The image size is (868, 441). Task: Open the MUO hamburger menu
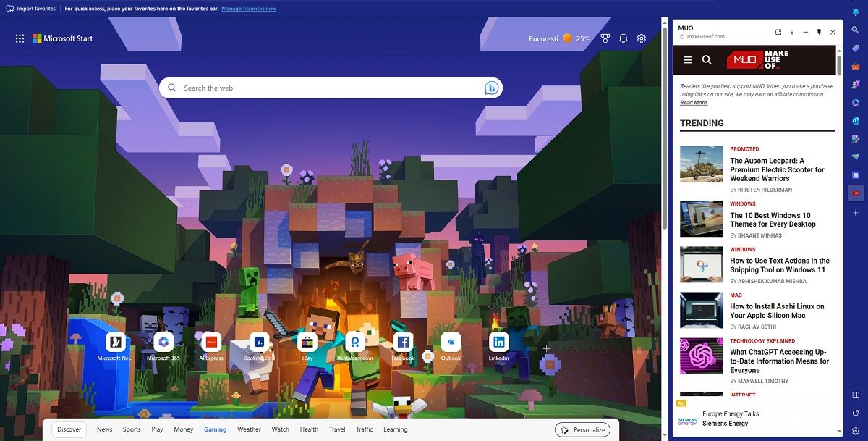[687, 60]
